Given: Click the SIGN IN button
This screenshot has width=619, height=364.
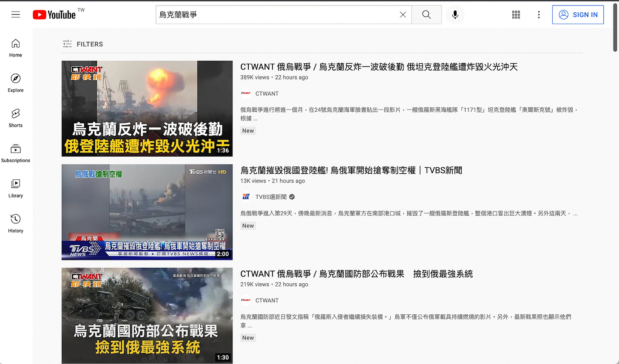Looking at the screenshot, I should [x=578, y=14].
